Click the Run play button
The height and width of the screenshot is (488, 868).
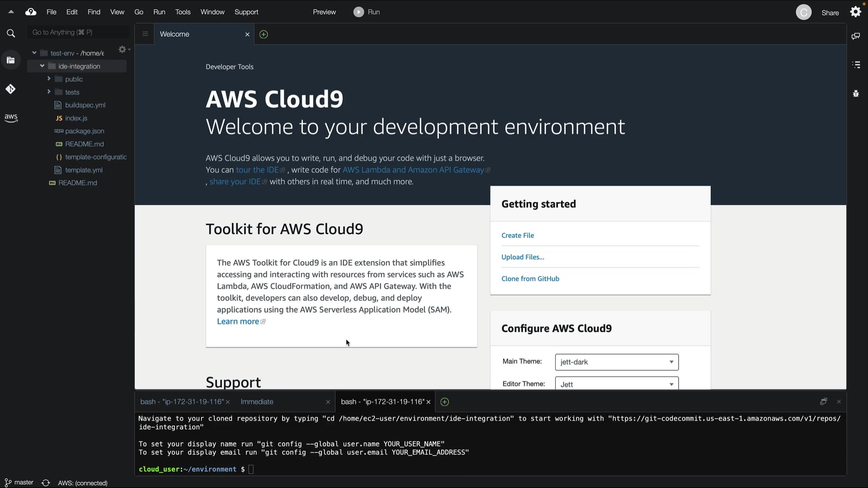(359, 12)
